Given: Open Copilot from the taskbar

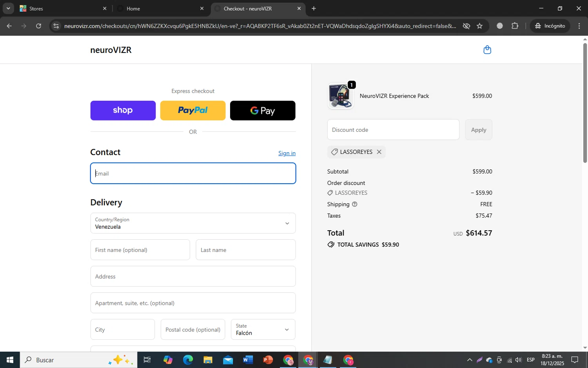Looking at the screenshot, I should [x=168, y=360].
